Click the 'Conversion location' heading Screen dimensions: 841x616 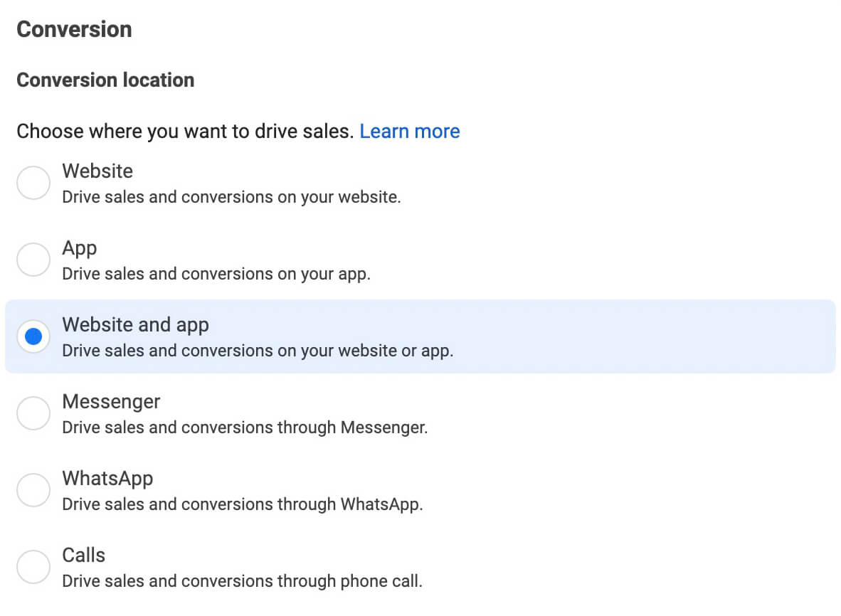(x=105, y=80)
